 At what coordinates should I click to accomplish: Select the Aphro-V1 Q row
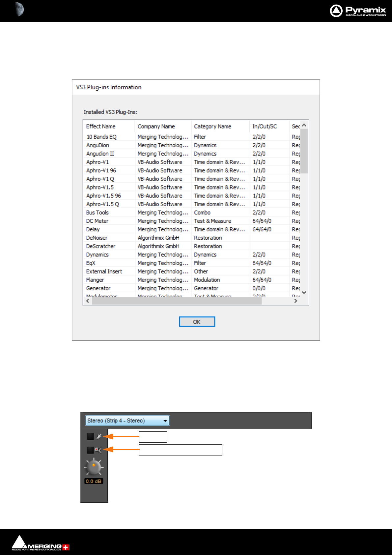[192, 179]
